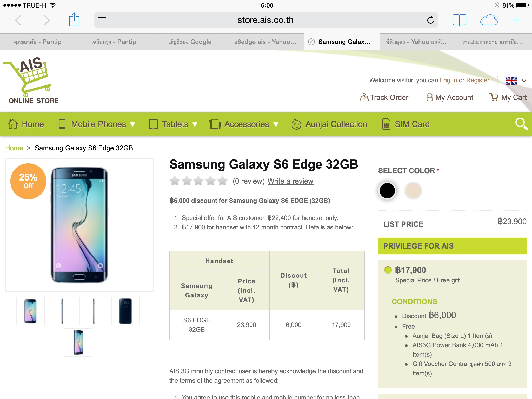
Task: Select the ฿17,900 special price option
Action: pos(388,270)
